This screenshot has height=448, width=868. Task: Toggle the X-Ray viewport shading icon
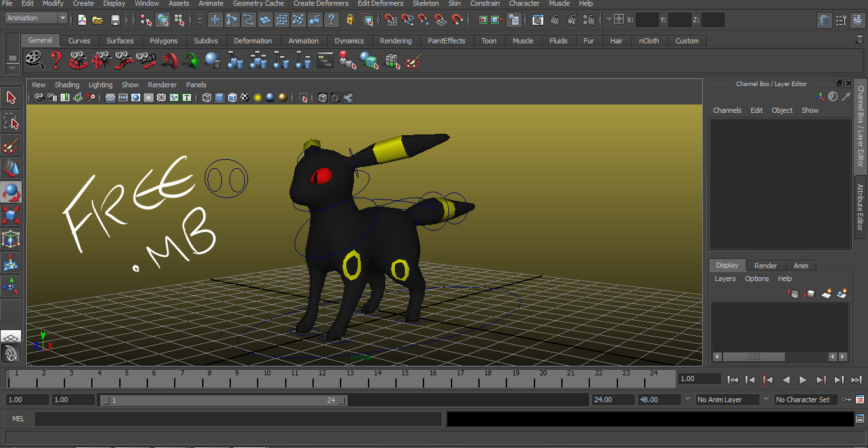[322, 97]
